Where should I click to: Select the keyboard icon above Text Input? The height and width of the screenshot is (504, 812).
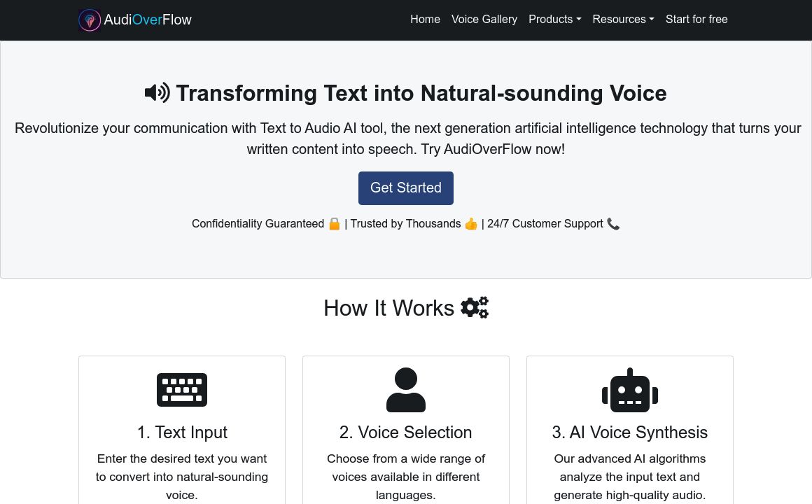pyautogui.click(x=182, y=390)
